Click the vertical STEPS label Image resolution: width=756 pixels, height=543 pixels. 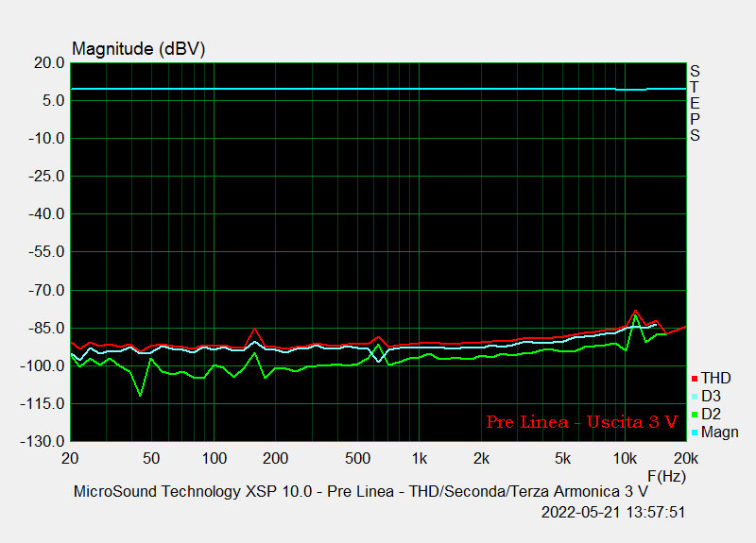[x=695, y=103]
